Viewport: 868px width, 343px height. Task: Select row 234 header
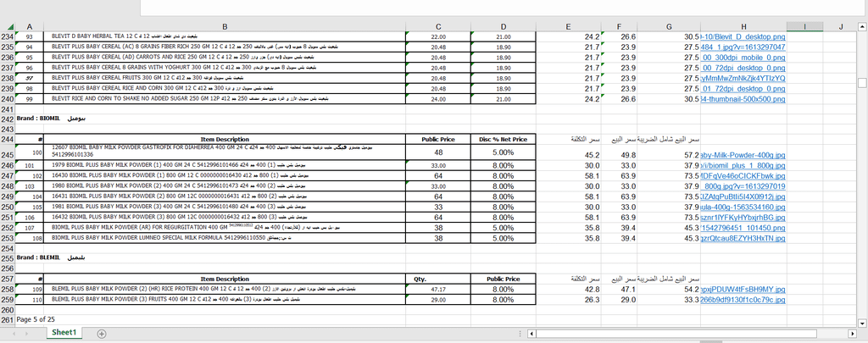pyautogui.click(x=8, y=36)
